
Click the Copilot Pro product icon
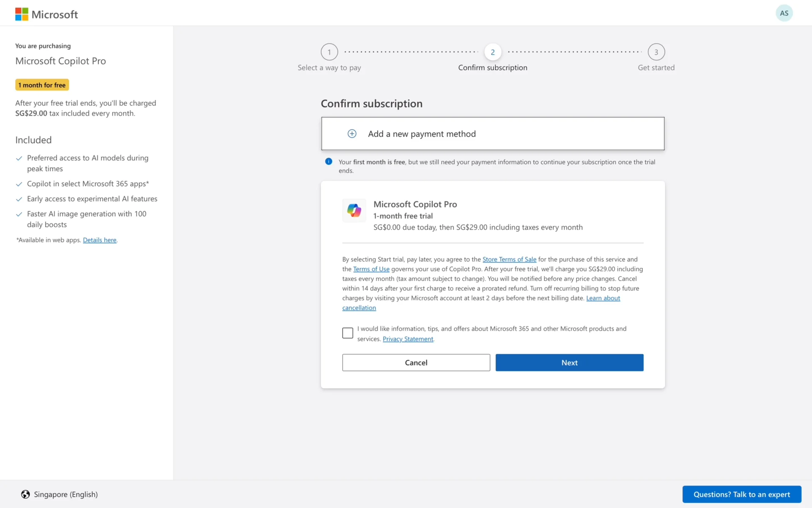pyautogui.click(x=354, y=210)
